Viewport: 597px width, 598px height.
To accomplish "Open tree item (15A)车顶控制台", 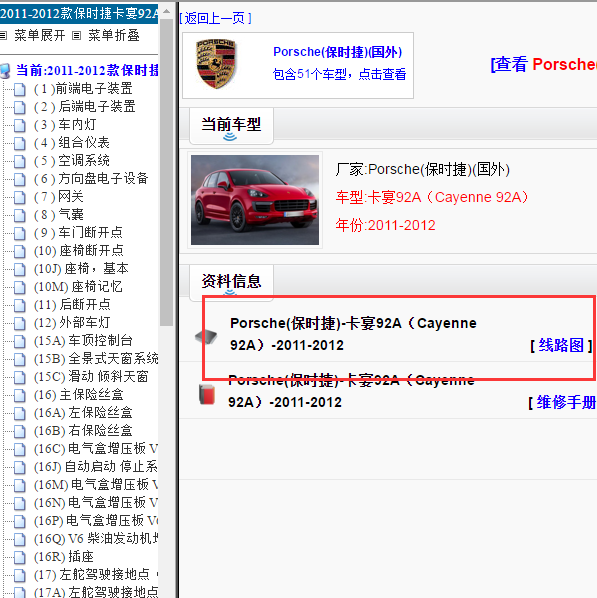I will [x=83, y=341].
